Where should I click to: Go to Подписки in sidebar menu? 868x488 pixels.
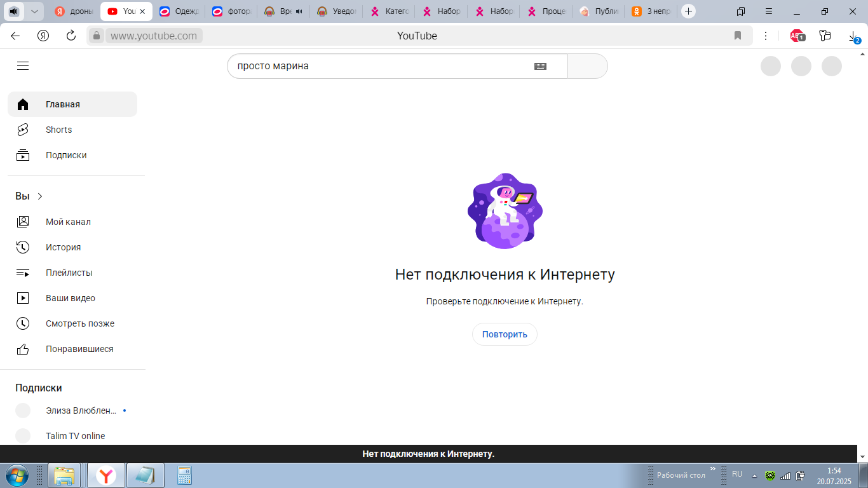click(66, 155)
